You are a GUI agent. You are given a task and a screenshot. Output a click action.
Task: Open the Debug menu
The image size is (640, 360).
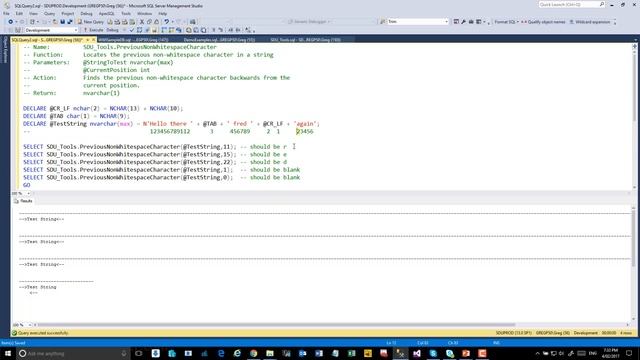click(86, 13)
